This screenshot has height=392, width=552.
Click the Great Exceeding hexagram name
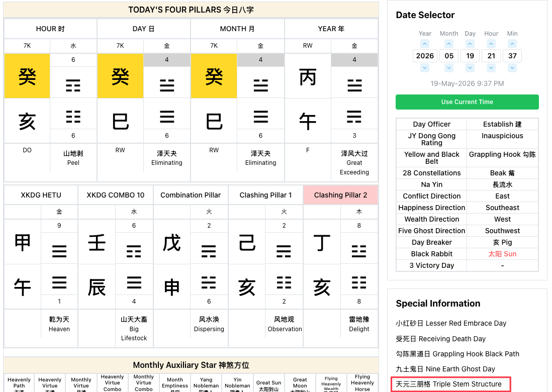tap(354, 167)
